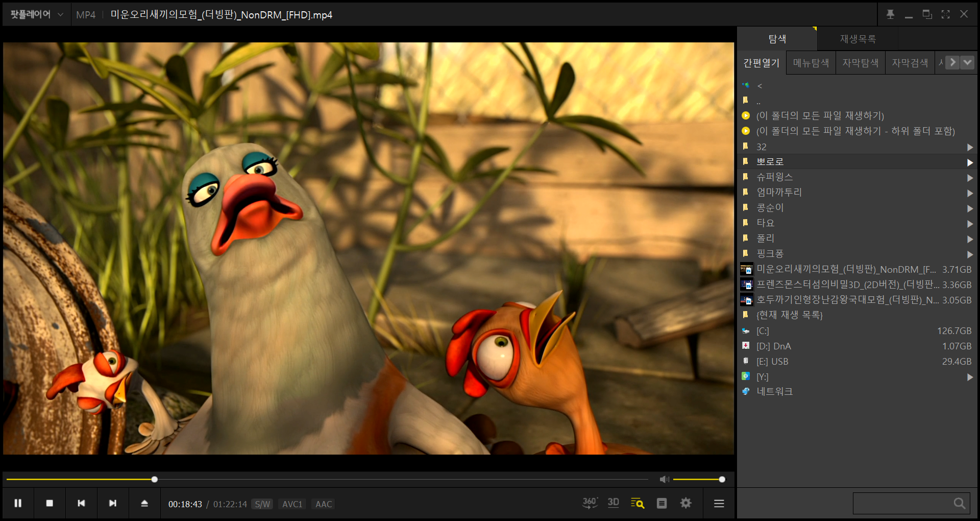Click the magnifier search icon
Viewport: 980px width, 521px height.
pos(960,504)
